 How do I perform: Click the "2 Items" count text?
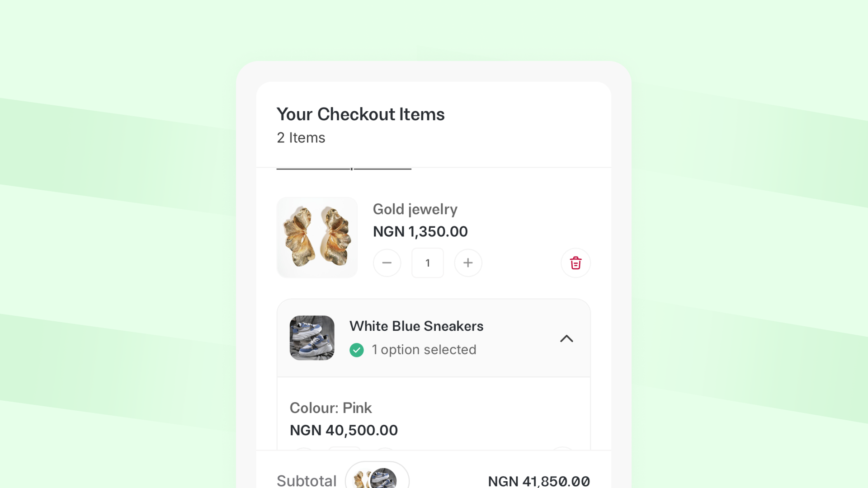coord(301,138)
